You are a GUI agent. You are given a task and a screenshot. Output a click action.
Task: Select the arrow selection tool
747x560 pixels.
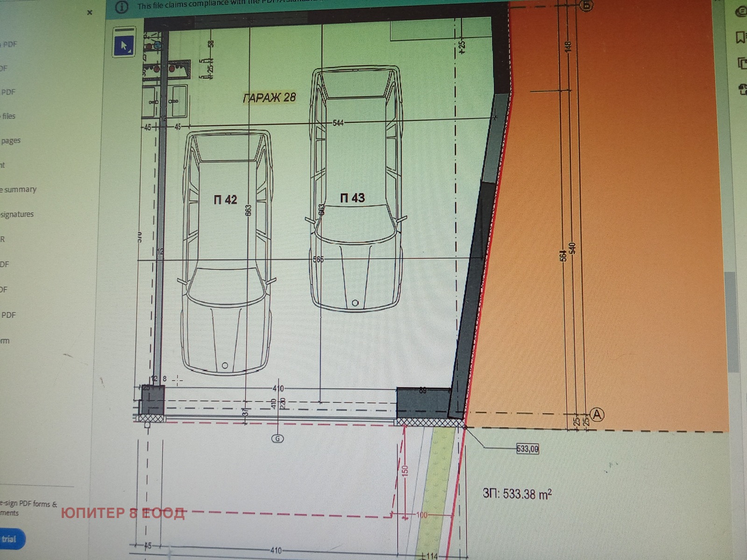[124, 46]
